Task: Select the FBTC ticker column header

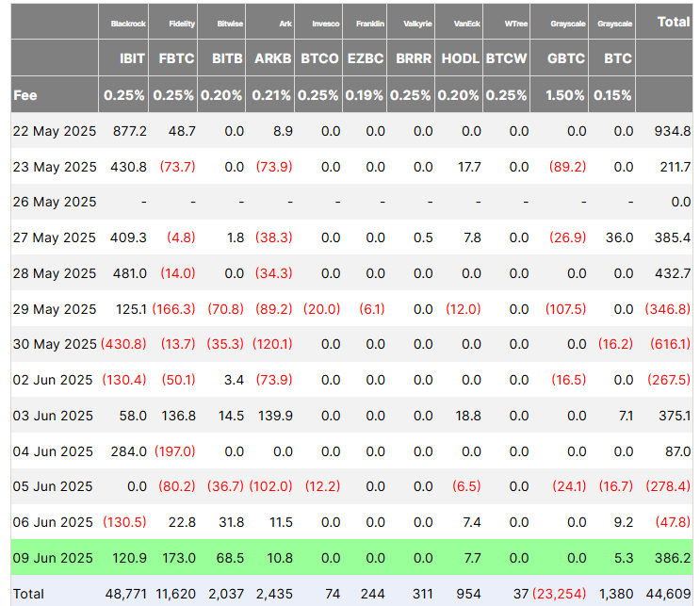Action: point(175,58)
